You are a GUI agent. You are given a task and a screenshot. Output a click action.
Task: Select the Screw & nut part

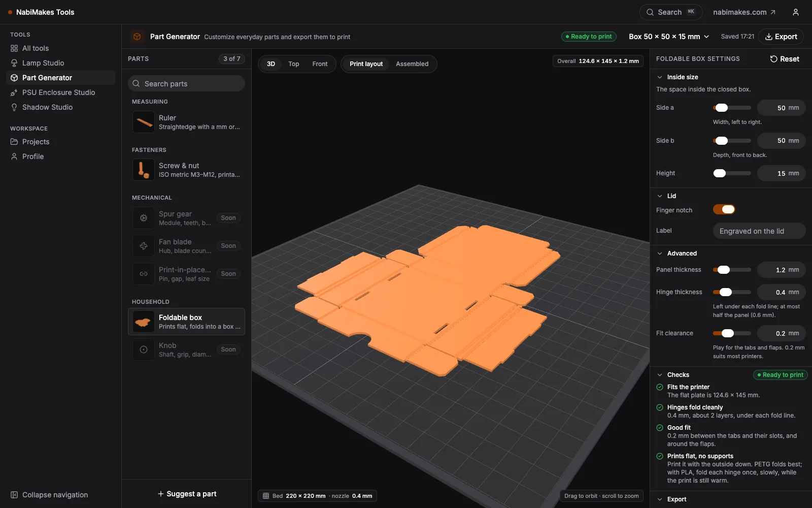[186, 170]
